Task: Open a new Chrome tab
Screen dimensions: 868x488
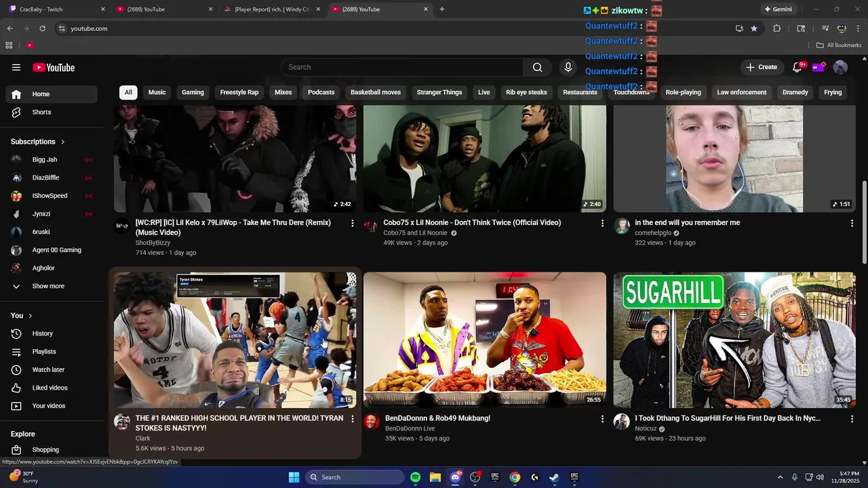Action: pyautogui.click(x=442, y=9)
